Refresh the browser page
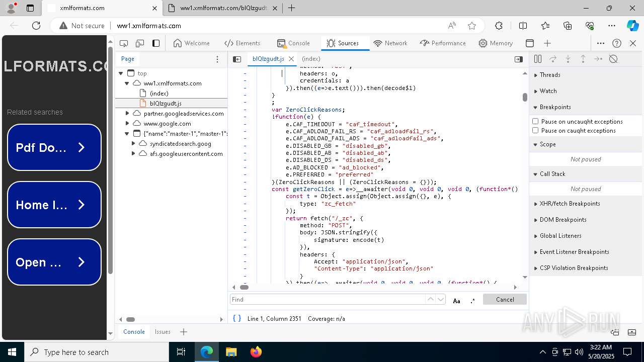Screen dimensions: 644x362 coord(36,26)
